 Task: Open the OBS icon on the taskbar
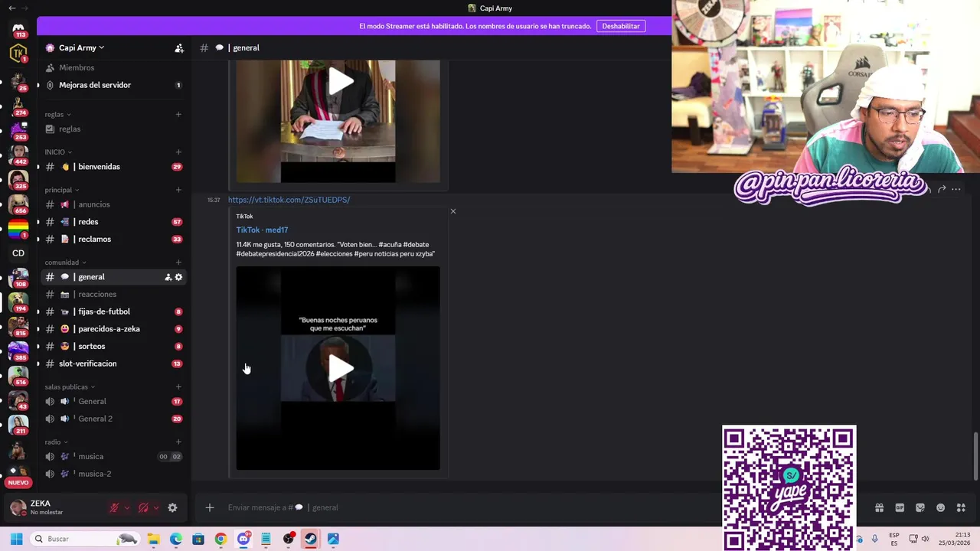click(289, 539)
